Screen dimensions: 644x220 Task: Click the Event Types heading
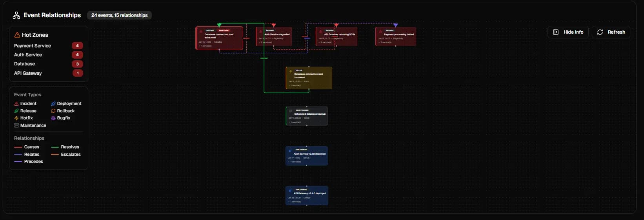tap(27, 95)
